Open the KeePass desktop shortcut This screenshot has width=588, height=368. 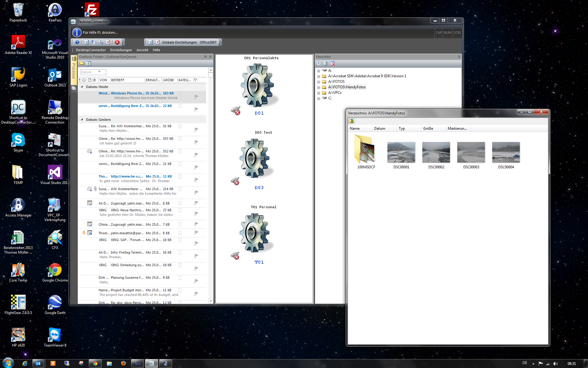click(x=55, y=13)
